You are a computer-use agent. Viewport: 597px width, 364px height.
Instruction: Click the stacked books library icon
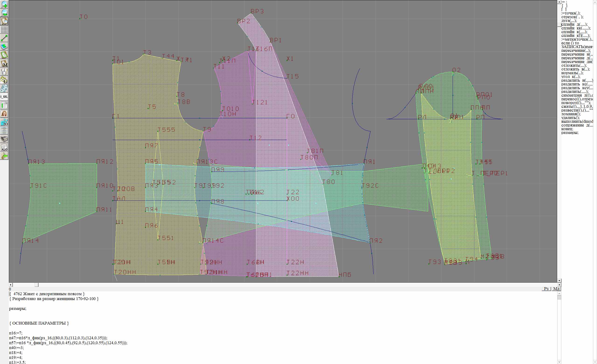[x=4, y=139]
